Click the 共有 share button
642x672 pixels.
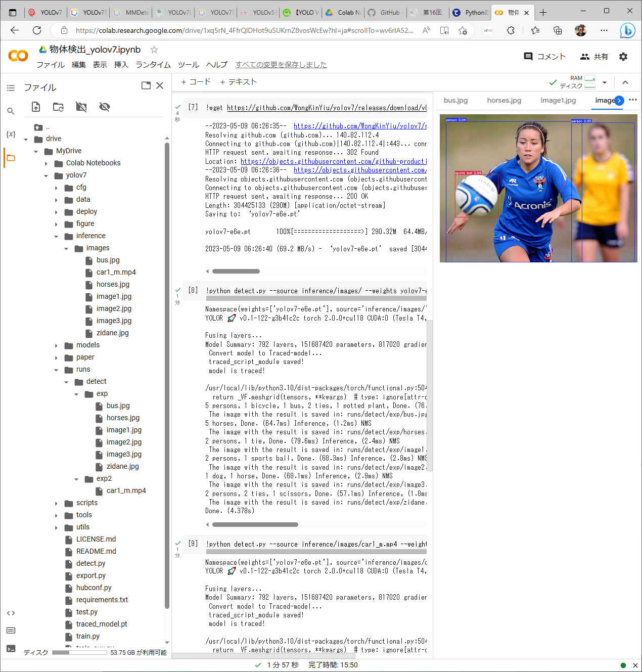594,57
